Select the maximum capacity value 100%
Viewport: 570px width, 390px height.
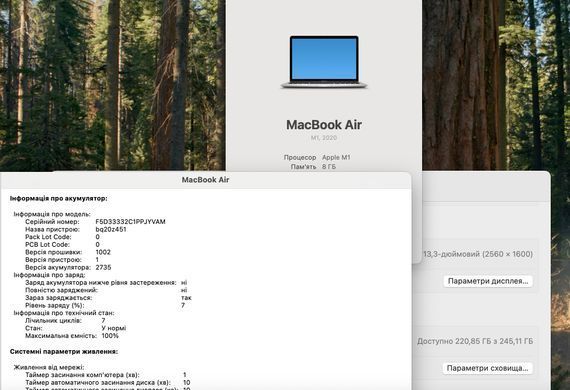pyautogui.click(x=110, y=336)
